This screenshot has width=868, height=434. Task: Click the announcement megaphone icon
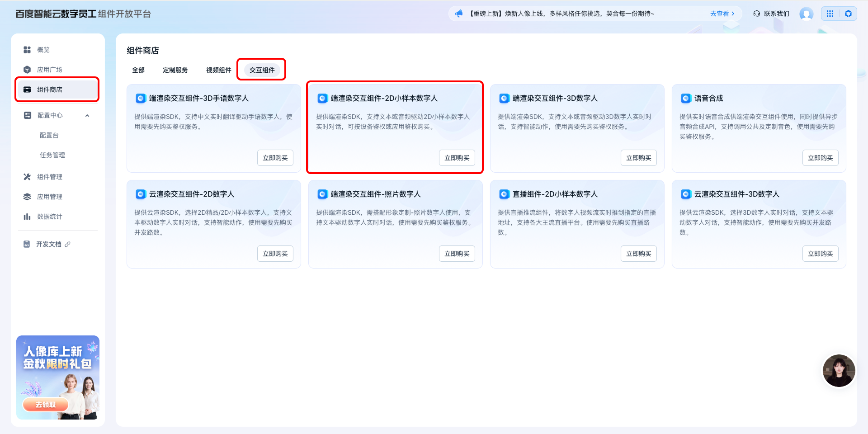click(x=459, y=14)
